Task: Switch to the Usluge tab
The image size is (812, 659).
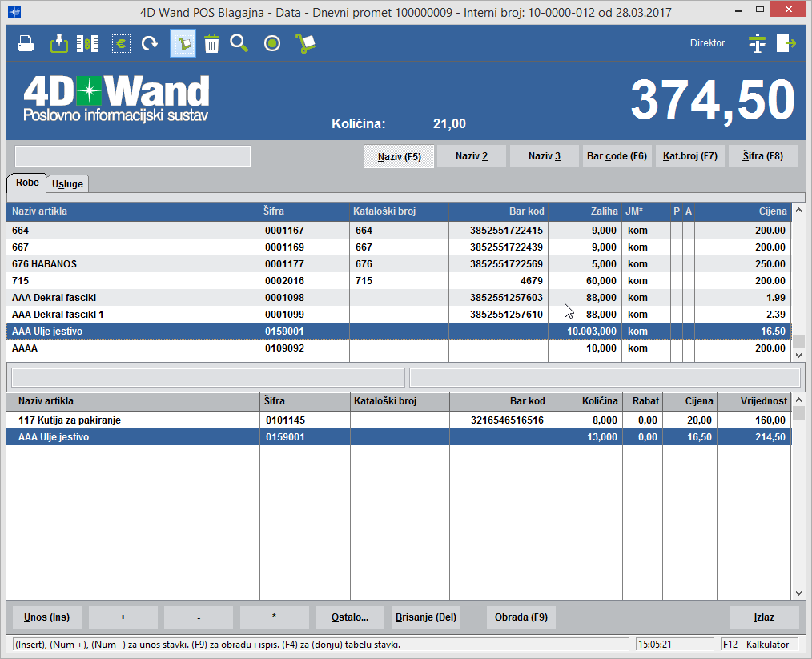Action: (67, 184)
